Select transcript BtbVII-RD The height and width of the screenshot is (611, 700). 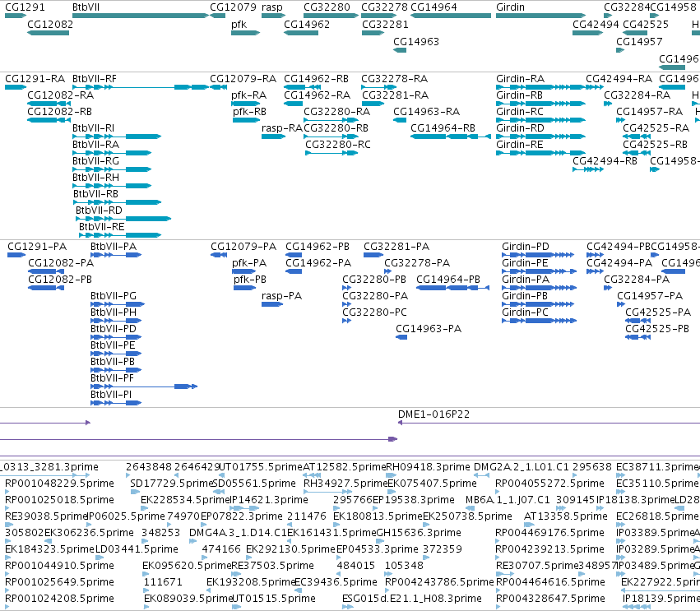(x=99, y=210)
